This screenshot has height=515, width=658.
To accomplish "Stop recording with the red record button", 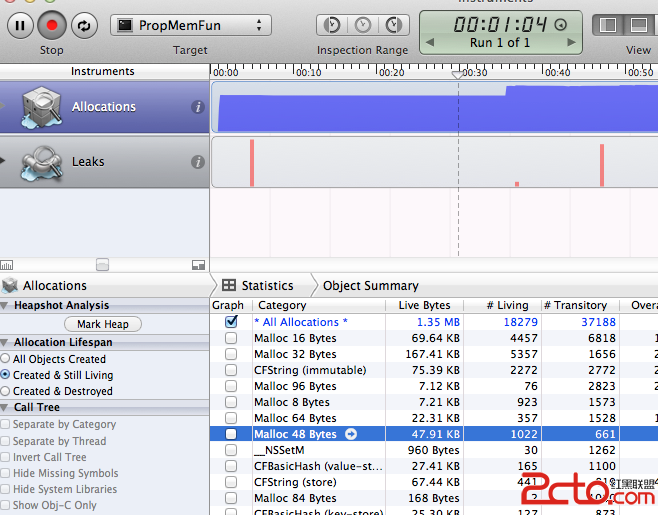I will coord(52,26).
